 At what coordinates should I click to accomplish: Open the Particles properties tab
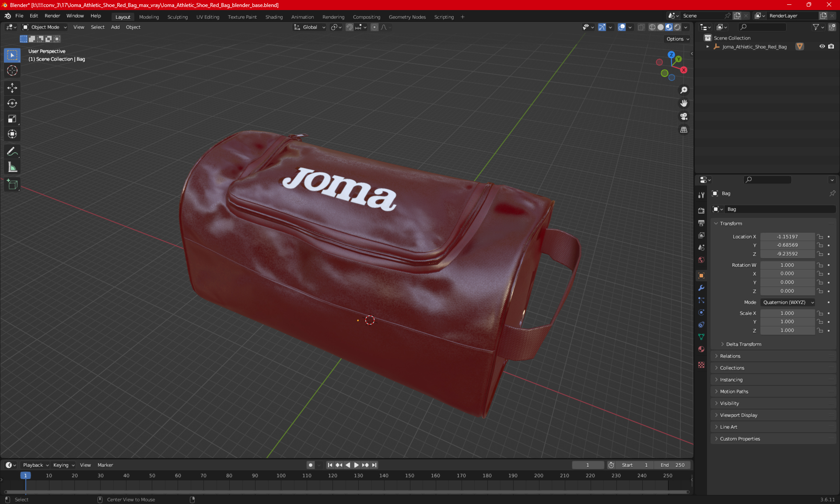[x=701, y=300]
